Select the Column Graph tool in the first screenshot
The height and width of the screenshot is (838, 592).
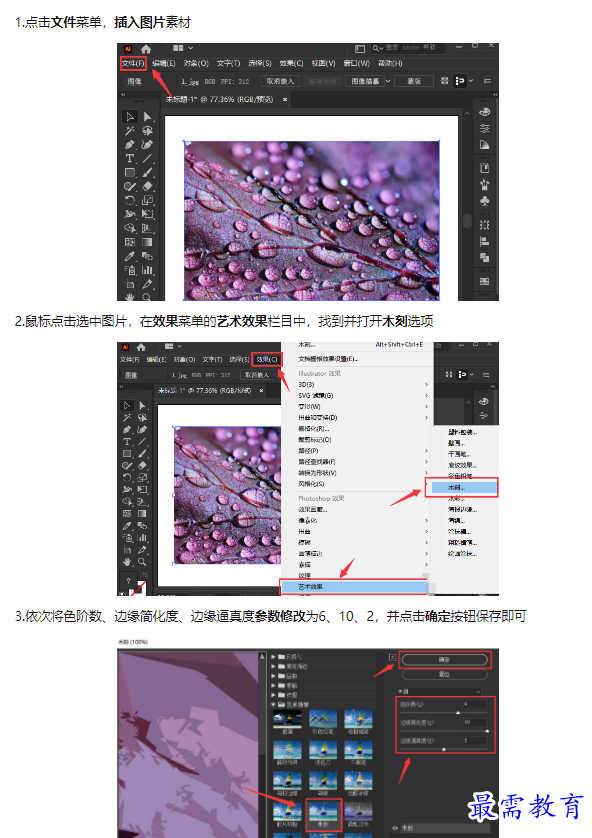(x=147, y=270)
